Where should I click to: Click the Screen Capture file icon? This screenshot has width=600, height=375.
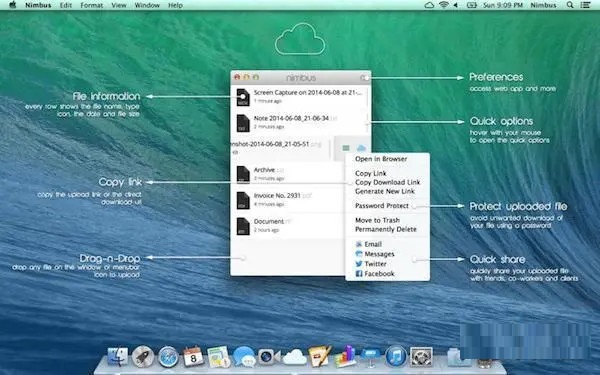pyautogui.click(x=243, y=97)
